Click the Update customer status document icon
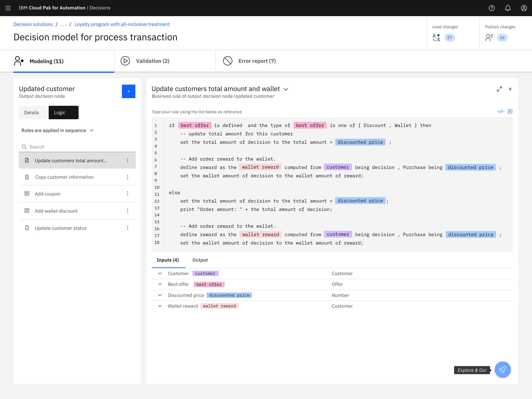The width and height of the screenshot is (532, 399). coord(27,228)
